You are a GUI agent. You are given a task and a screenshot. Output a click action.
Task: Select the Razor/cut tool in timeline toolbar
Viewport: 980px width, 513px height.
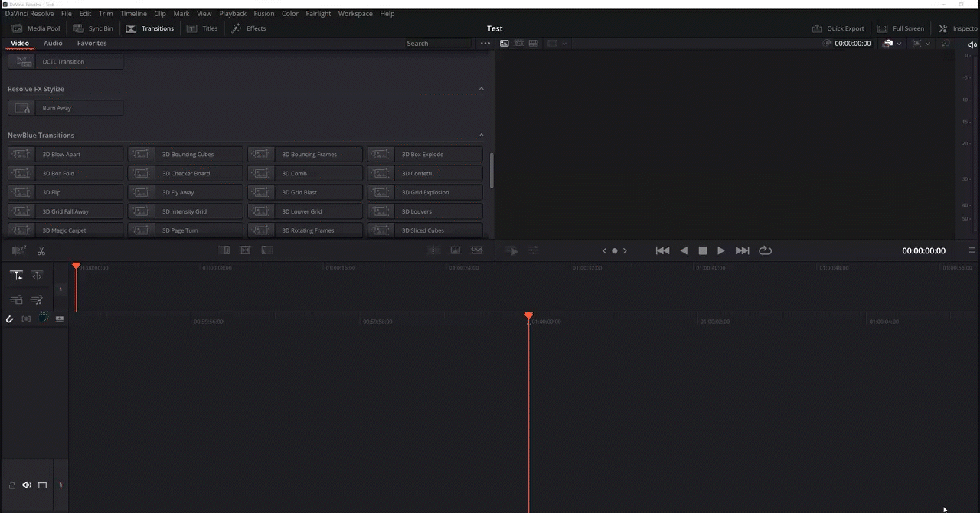coord(41,250)
